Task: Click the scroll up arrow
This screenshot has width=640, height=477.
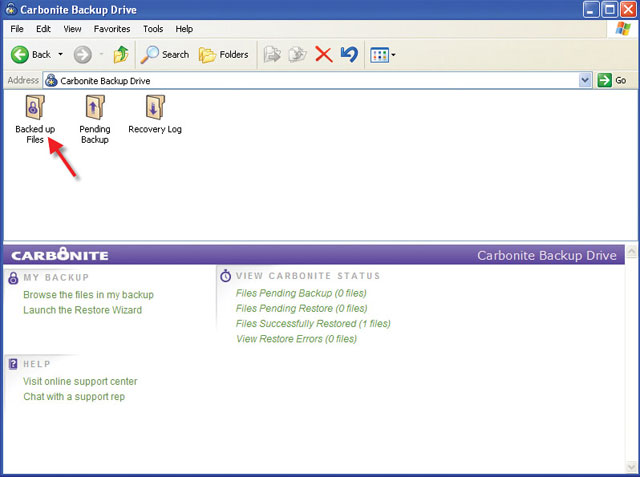Action: coord(631,251)
